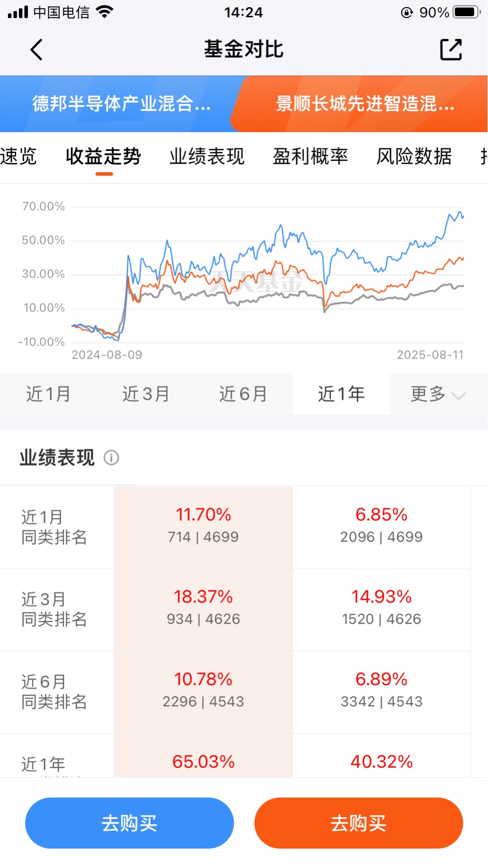Expand the 更多 time range dropdown
The width and height of the screenshot is (488, 868).
pyautogui.click(x=438, y=394)
